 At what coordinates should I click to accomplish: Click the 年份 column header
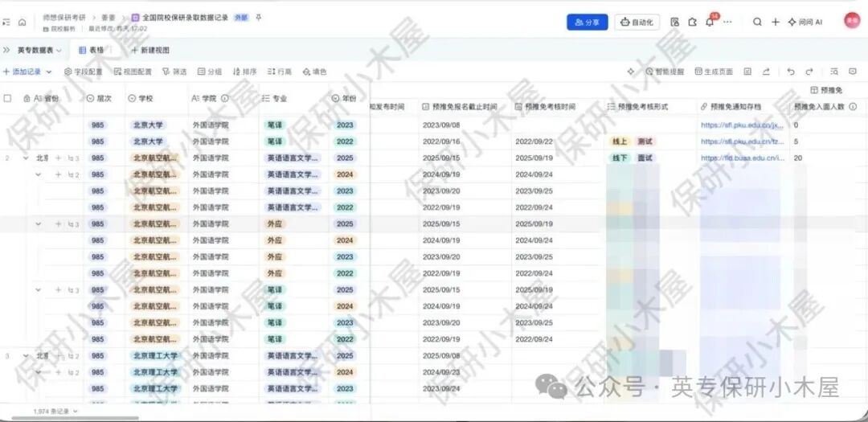[350, 98]
